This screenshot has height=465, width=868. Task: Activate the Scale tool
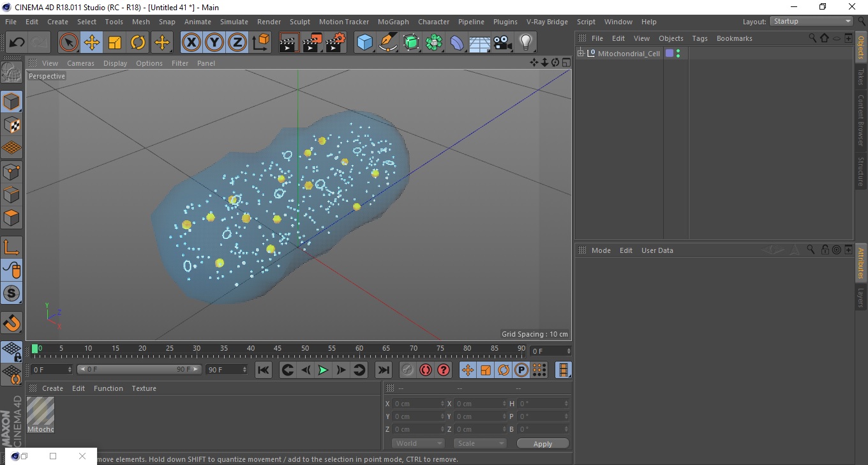pyautogui.click(x=115, y=43)
